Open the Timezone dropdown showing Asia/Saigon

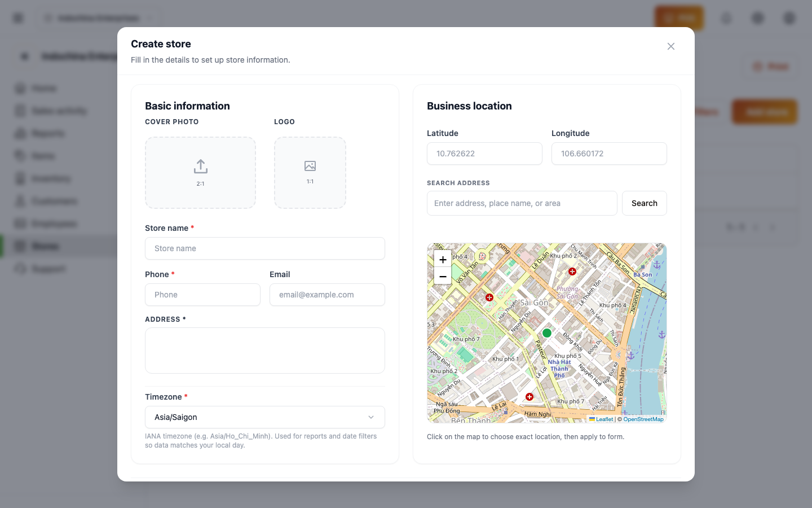point(265,417)
